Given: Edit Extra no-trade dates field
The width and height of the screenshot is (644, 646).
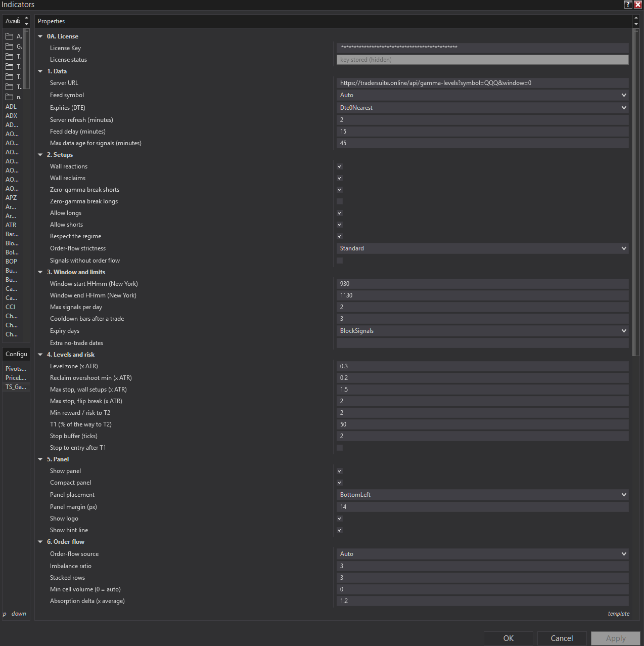Looking at the screenshot, I should tap(483, 343).
